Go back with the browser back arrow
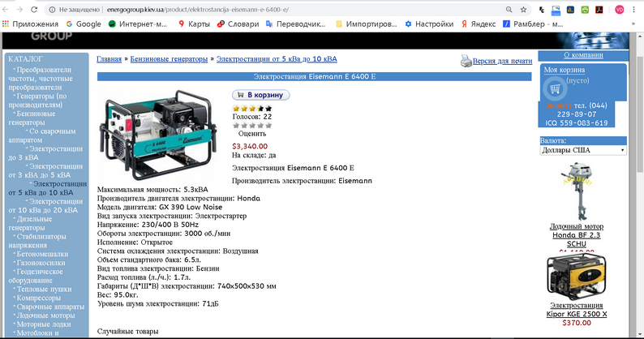The image size is (644, 339). coord(6,10)
